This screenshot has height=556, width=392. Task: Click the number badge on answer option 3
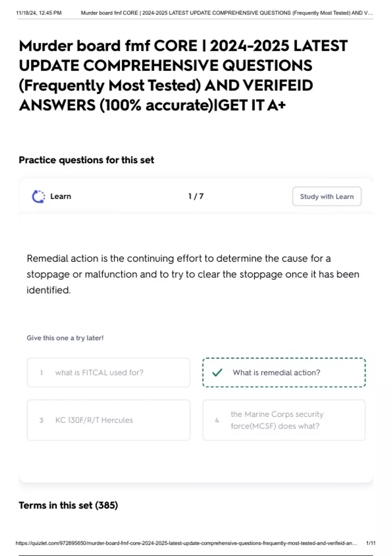(x=41, y=420)
